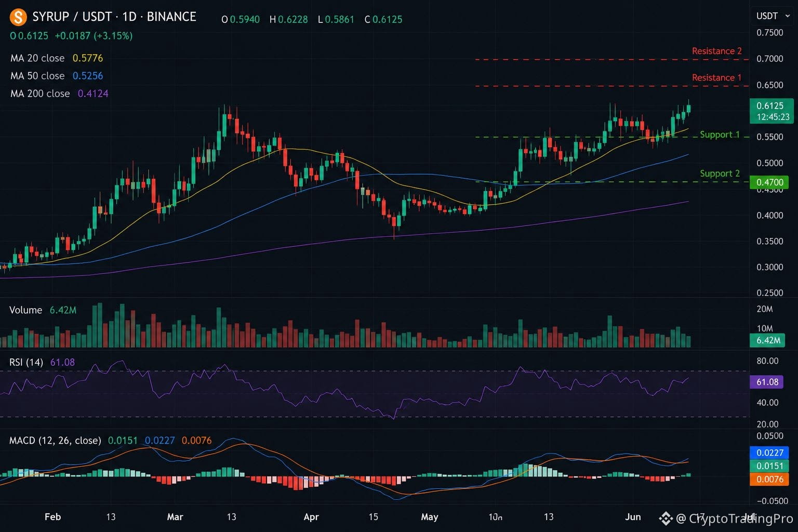Click 0.0500 on the MACD scale
The height and width of the screenshot is (532, 798).
pyautogui.click(x=770, y=436)
